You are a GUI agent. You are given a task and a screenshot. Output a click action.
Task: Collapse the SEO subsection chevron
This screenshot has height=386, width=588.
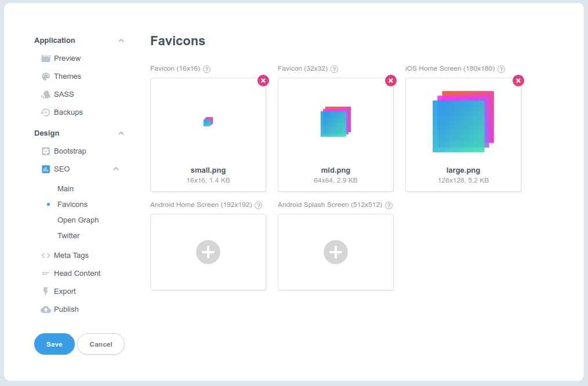tap(115, 169)
